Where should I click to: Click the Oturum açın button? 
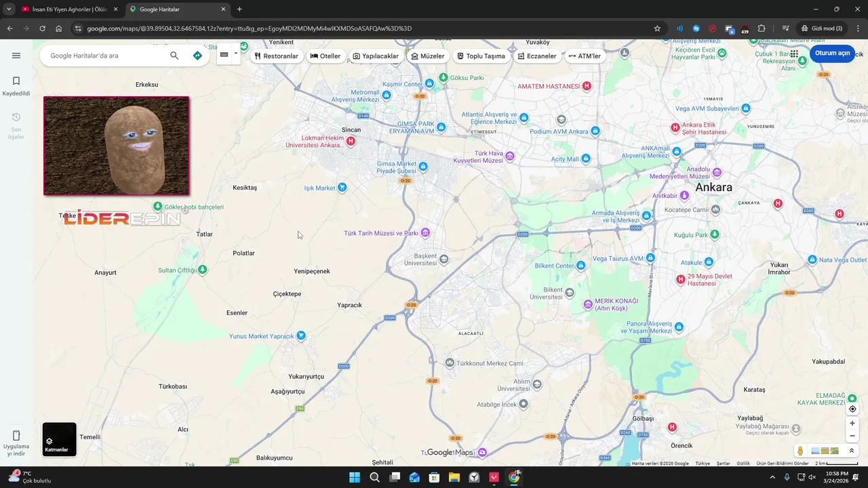[x=832, y=54]
